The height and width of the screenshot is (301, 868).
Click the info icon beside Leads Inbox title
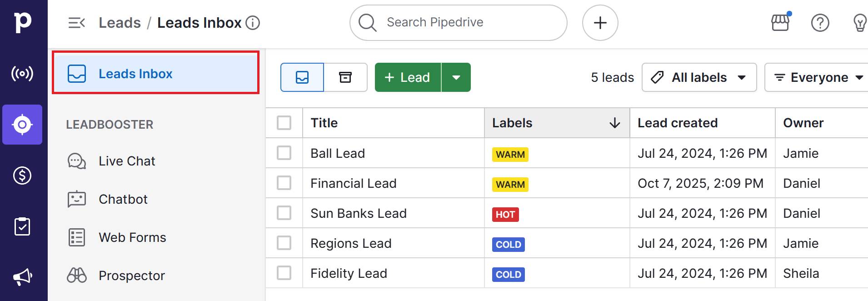tap(253, 23)
